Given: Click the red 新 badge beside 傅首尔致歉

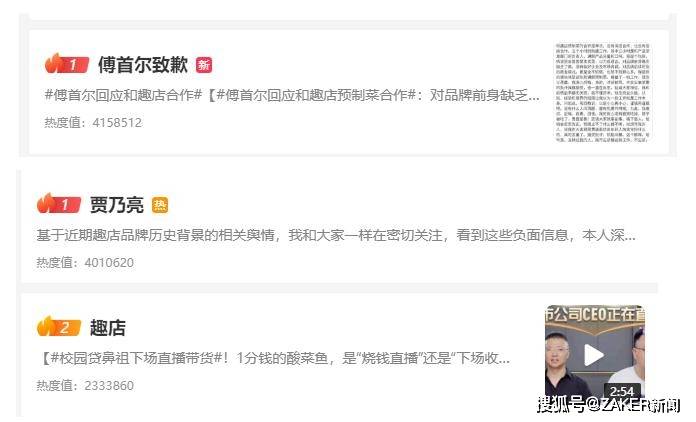Looking at the screenshot, I should (204, 65).
